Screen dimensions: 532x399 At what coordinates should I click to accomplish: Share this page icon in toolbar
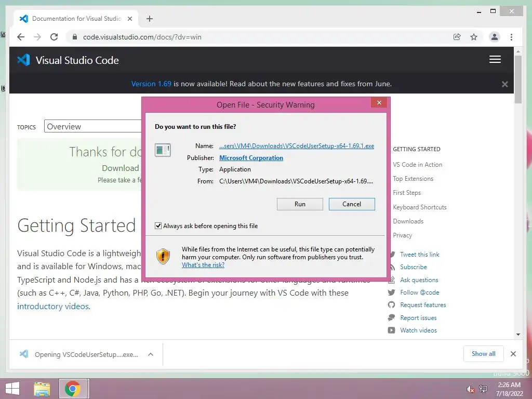click(457, 37)
